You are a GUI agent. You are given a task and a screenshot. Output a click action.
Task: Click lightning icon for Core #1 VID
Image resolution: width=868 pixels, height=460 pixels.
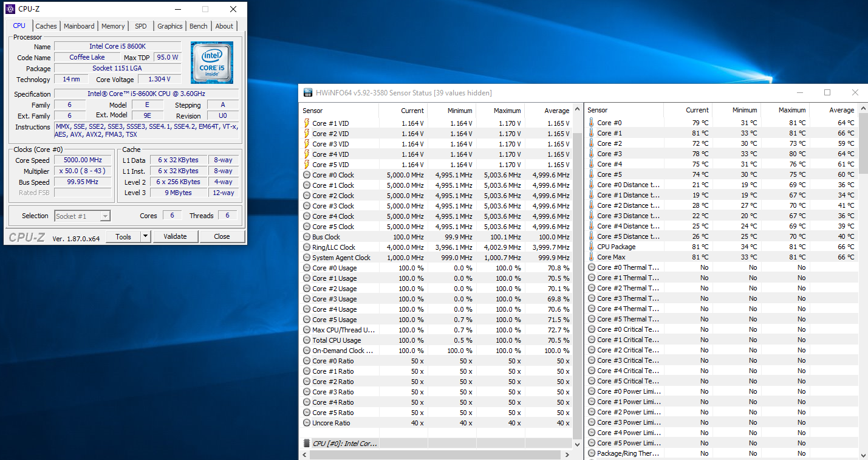pos(307,123)
